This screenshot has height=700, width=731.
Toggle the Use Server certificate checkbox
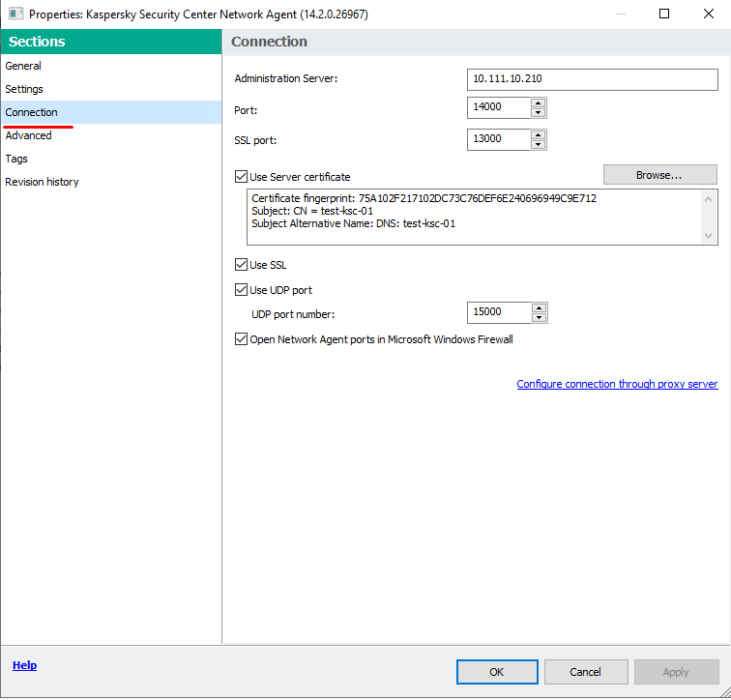pyautogui.click(x=242, y=177)
